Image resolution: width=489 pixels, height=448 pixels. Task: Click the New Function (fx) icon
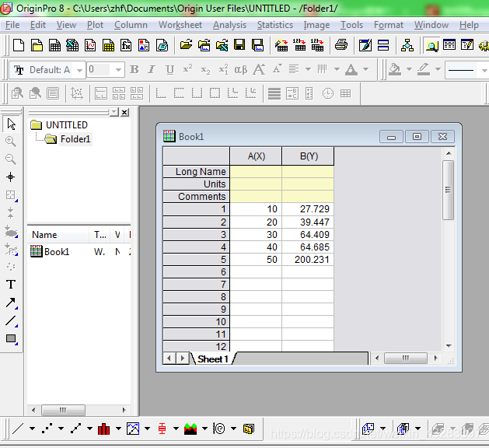pos(126,46)
